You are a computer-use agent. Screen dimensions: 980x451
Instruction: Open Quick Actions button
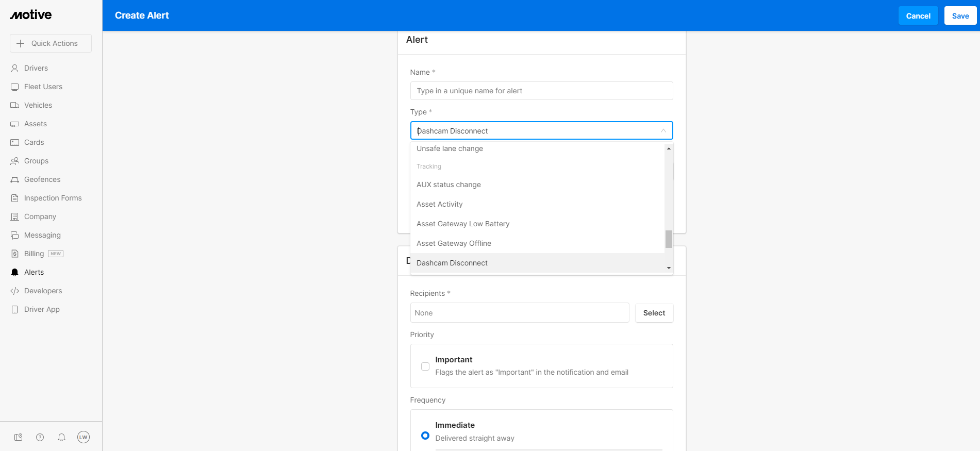pos(51,43)
